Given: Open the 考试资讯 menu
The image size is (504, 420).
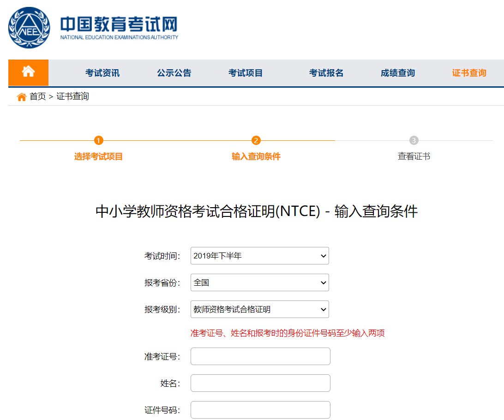Looking at the screenshot, I should [x=102, y=73].
